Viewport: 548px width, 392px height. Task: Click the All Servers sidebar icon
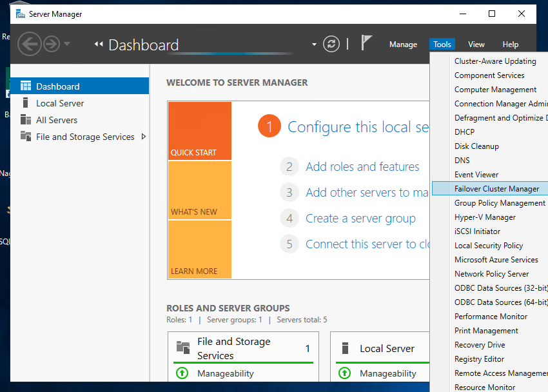pos(26,119)
